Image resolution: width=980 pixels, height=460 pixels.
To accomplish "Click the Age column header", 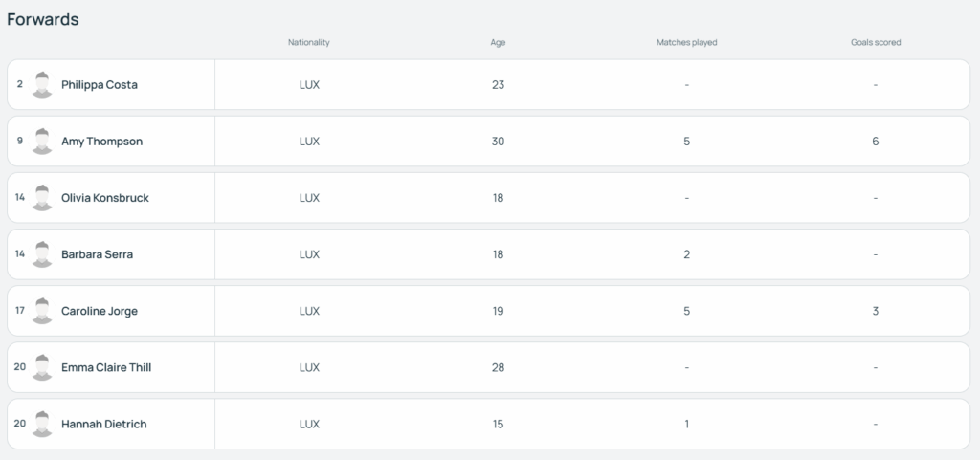I will click(498, 42).
